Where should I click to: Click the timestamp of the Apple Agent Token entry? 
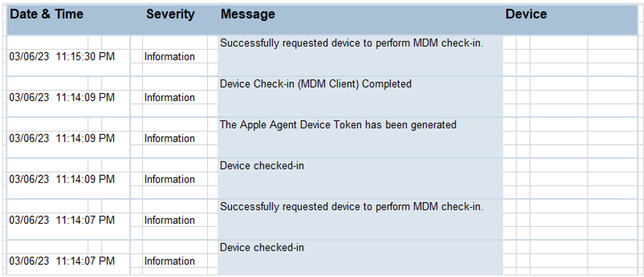(x=62, y=138)
